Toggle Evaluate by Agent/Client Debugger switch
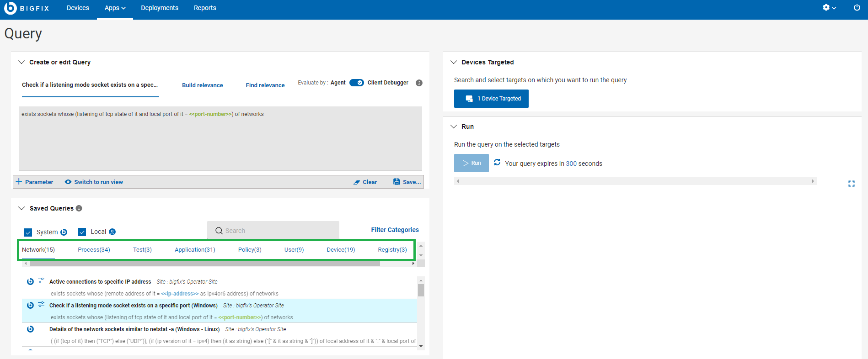 click(356, 83)
